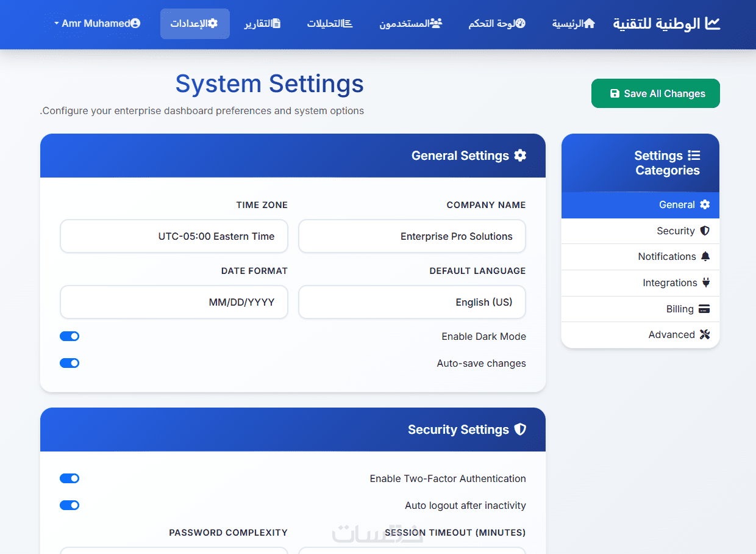Click the reports document icon in navbar

coord(276,24)
